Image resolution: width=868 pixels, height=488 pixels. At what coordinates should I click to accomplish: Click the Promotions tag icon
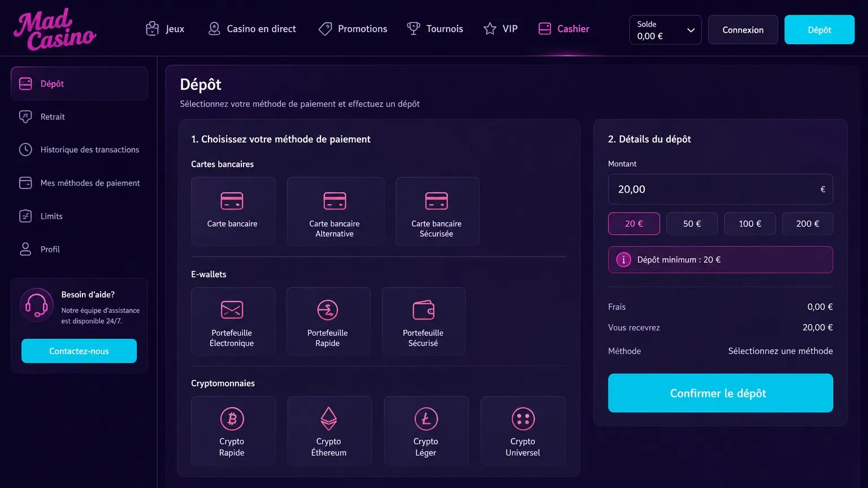[x=325, y=29]
